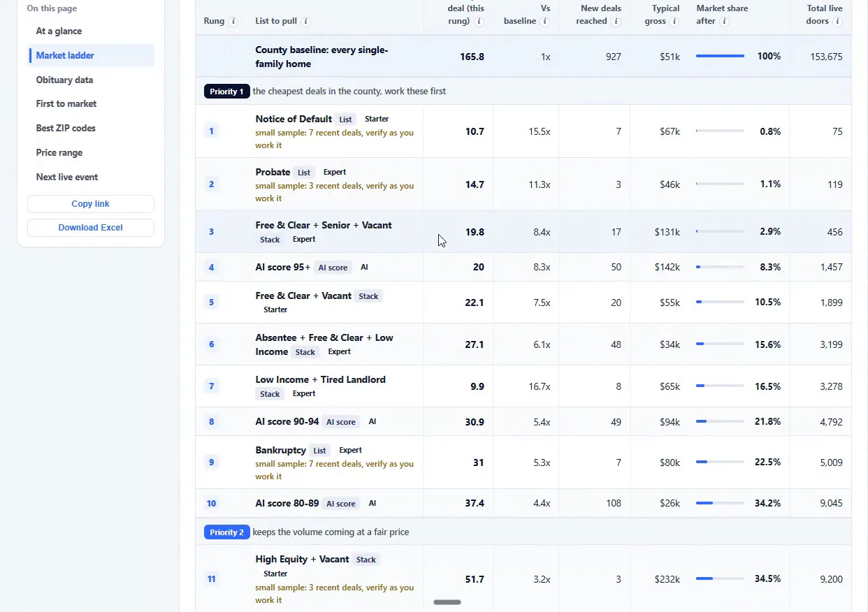Click the "Low Income + Tired Landlord" list name
Viewport: 868px width, 612px height.
tap(321, 379)
